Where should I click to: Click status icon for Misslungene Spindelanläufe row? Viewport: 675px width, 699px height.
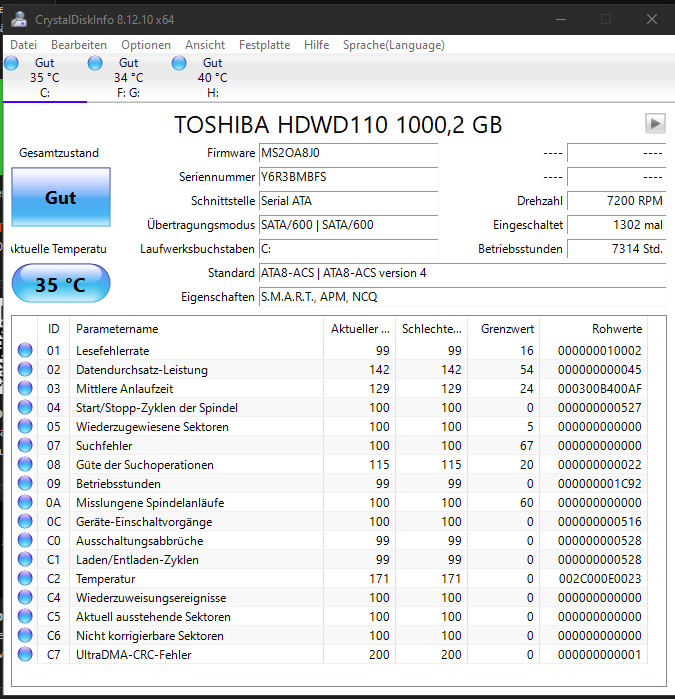(x=25, y=502)
